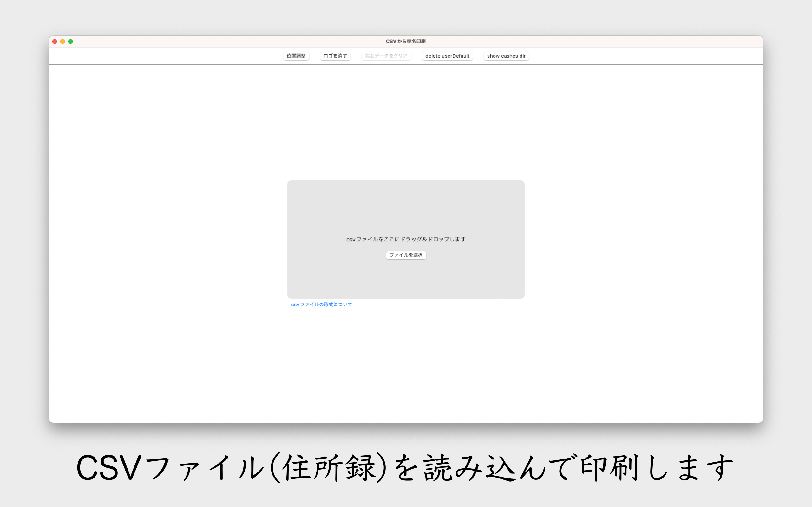Minimize the window with the yellow button
812x507 pixels.
pyautogui.click(x=63, y=42)
